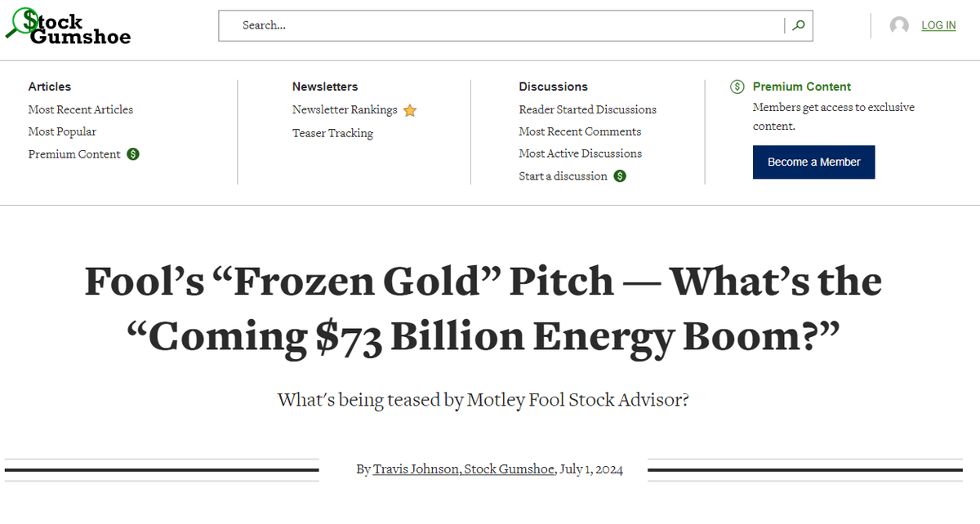Open Reader Started Discussions
980x524 pixels.
click(587, 109)
